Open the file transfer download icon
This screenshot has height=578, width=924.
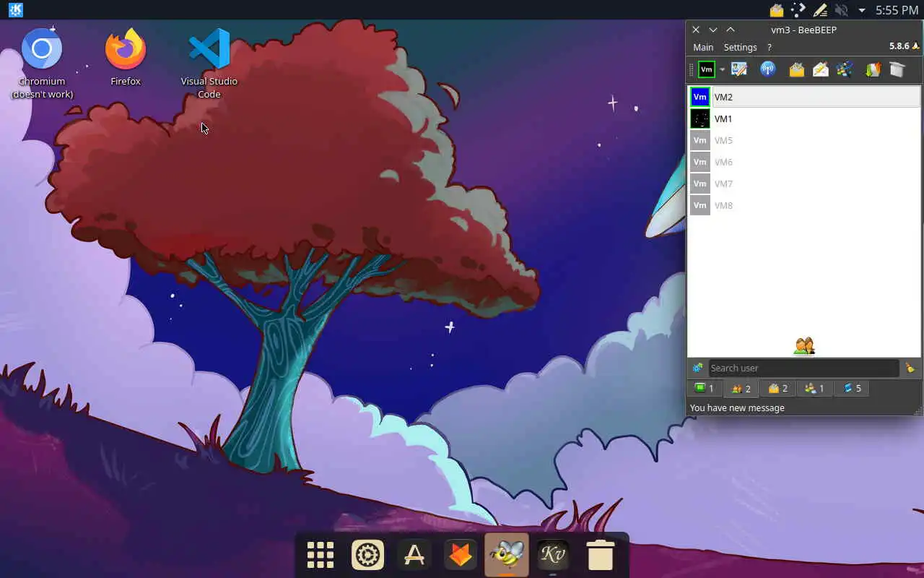click(873, 69)
